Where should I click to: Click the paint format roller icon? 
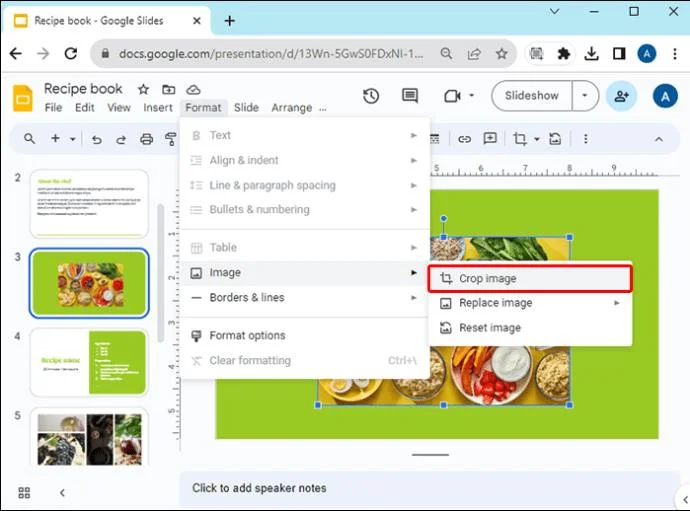click(x=170, y=140)
